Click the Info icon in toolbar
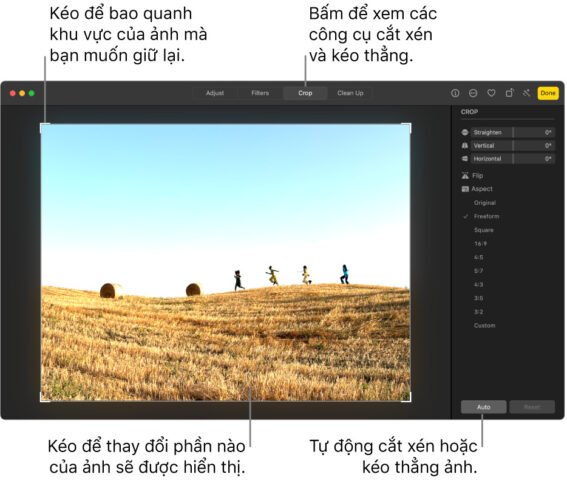The image size is (567, 480). coord(455,93)
